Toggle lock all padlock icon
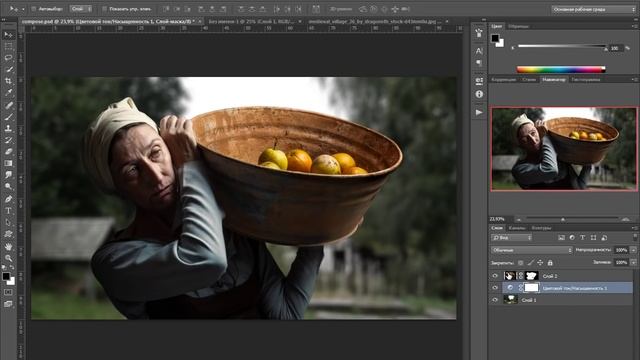The width and height of the screenshot is (640, 360). (550, 263)
